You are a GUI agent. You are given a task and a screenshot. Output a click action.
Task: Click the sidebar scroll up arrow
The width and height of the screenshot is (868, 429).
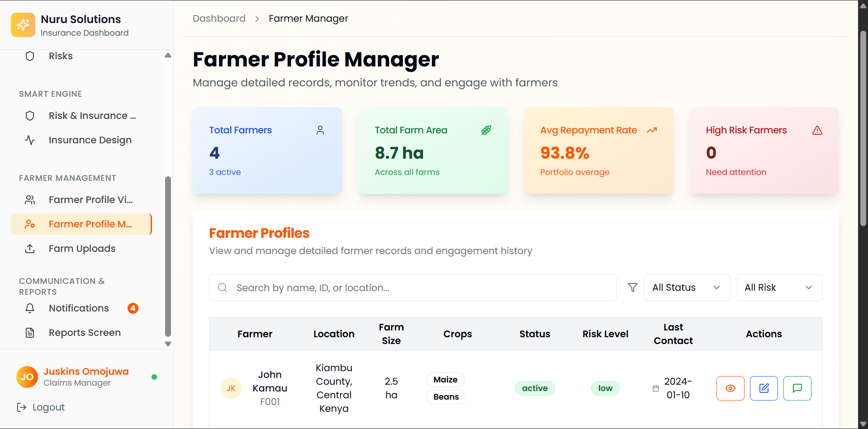[x=168, y=55]
